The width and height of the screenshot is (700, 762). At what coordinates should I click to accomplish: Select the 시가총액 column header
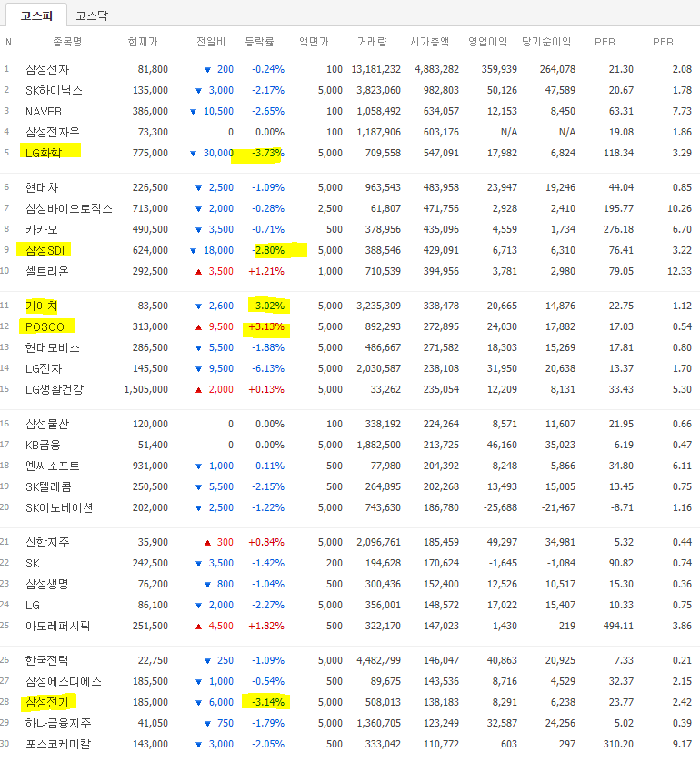(429, 42)
